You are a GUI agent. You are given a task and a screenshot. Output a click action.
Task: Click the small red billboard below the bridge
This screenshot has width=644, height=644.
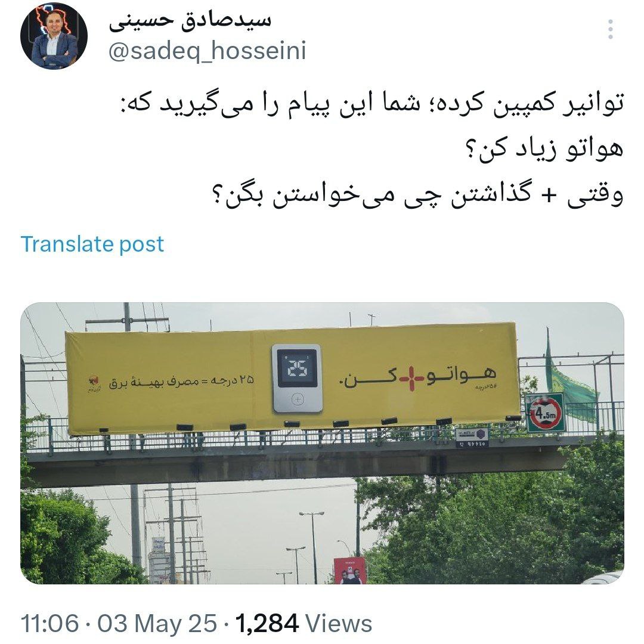349,571
